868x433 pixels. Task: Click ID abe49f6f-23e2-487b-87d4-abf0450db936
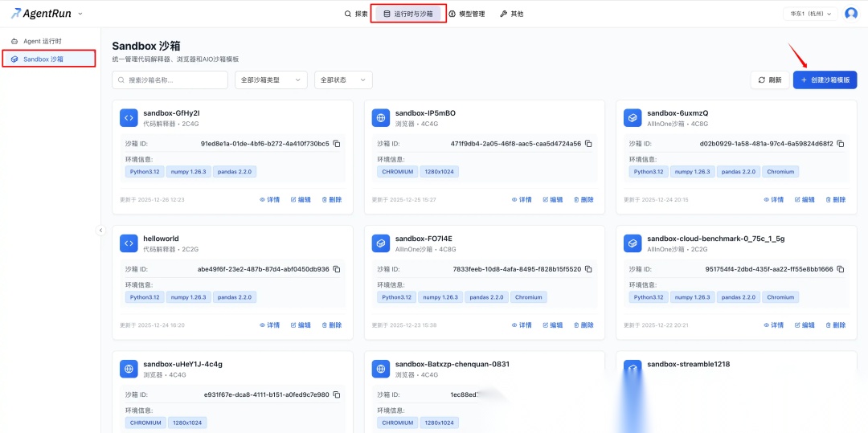(264, 269)
